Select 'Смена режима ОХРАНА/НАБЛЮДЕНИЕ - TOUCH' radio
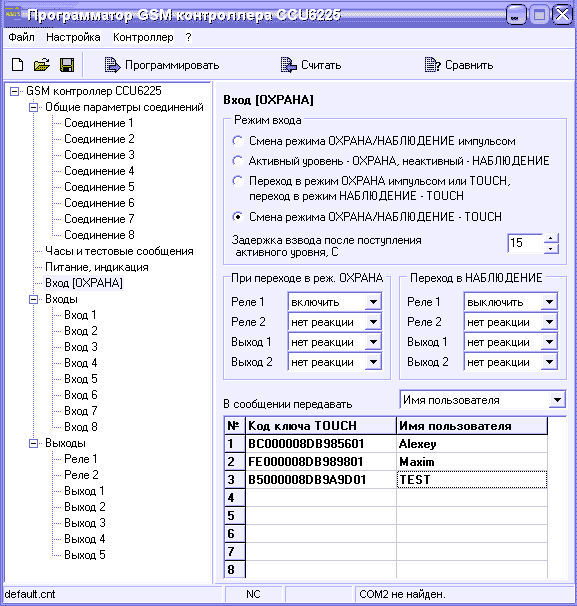577x606 pixels. (238, 217)
